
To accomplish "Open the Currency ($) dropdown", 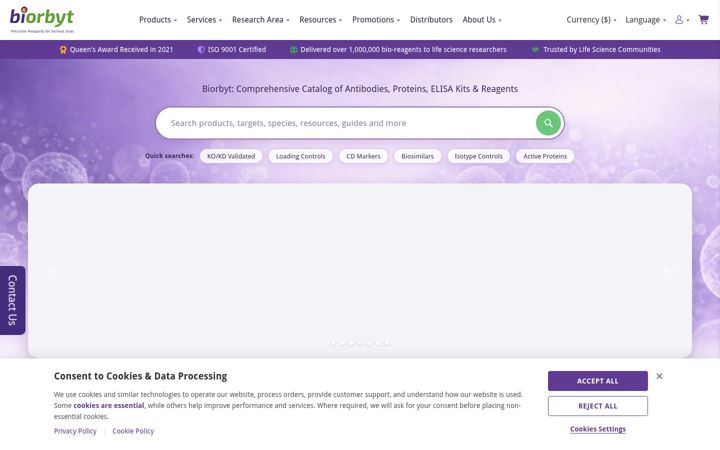I will click(591, 20).
